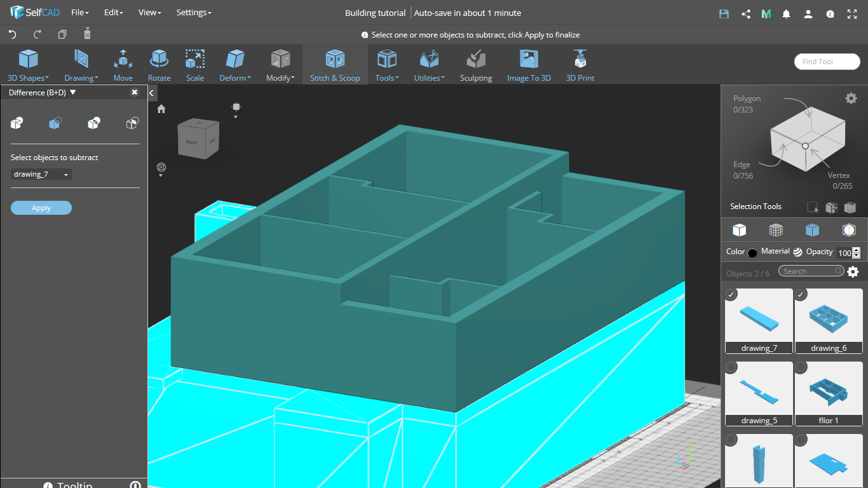868x488 pixels.
Task: Click the SelfCAD logo
Action: pos(34,13)
